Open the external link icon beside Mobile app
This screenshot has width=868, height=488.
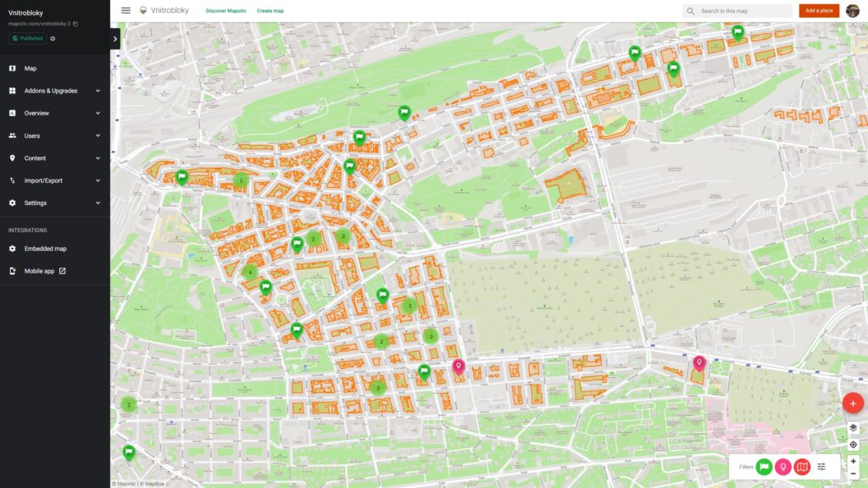63,271
